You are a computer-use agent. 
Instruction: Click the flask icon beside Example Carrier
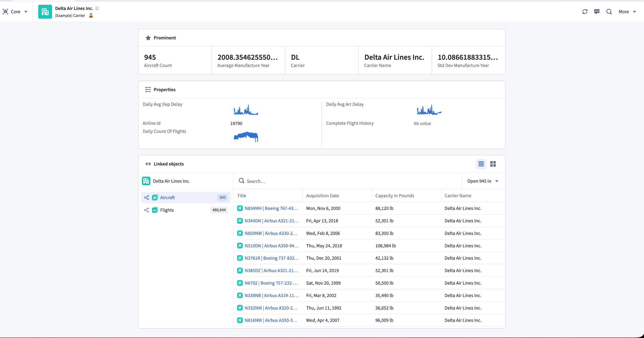pos(91,16)
